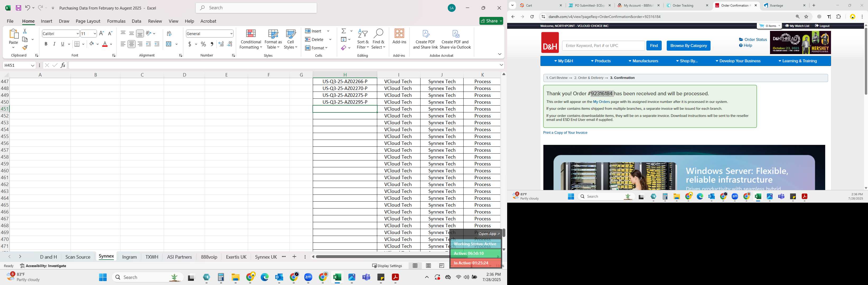Click the Windows Start button
This screenshot has width=868, height=285.
103,277
